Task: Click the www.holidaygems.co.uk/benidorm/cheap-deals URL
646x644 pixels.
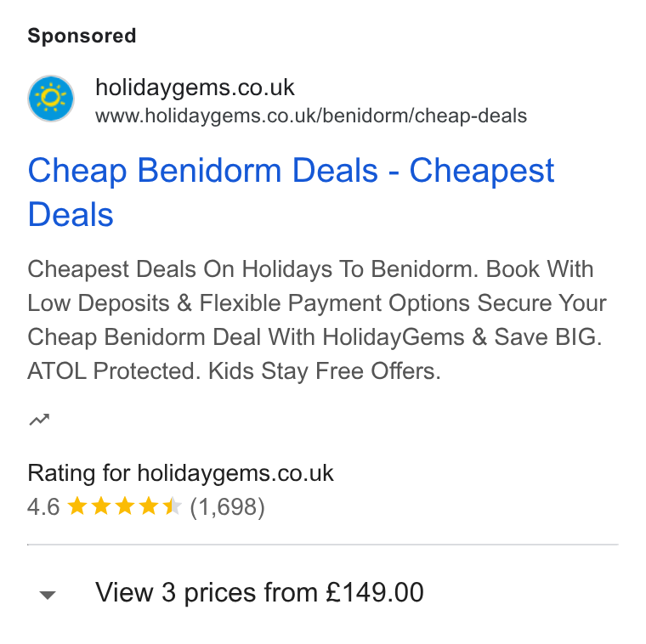Action: click(311, 116)
